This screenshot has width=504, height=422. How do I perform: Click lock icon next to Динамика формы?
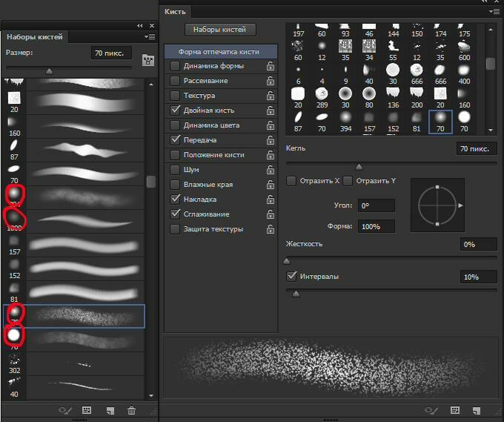point(271,66)
